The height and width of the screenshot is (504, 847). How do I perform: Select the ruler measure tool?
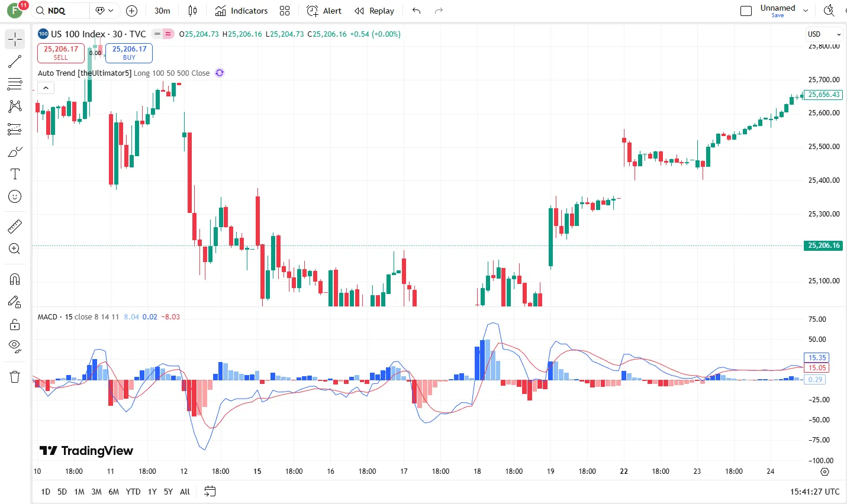point(15,226)
